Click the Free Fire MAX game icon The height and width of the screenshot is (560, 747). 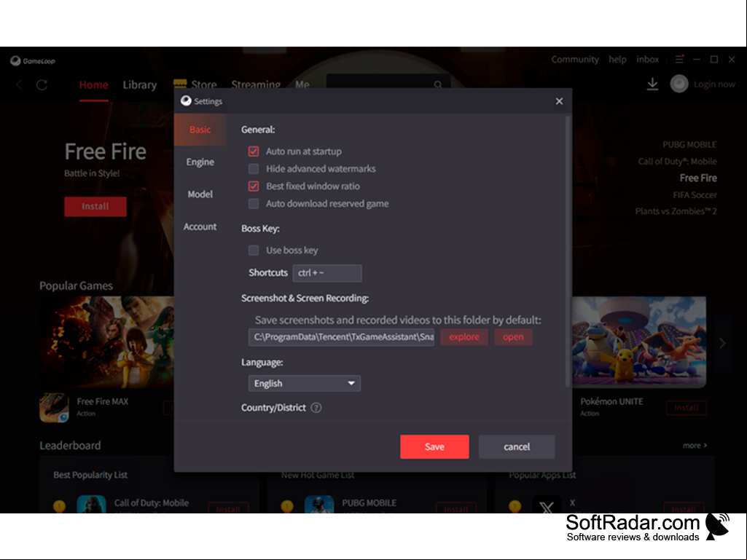coord(54,408)
